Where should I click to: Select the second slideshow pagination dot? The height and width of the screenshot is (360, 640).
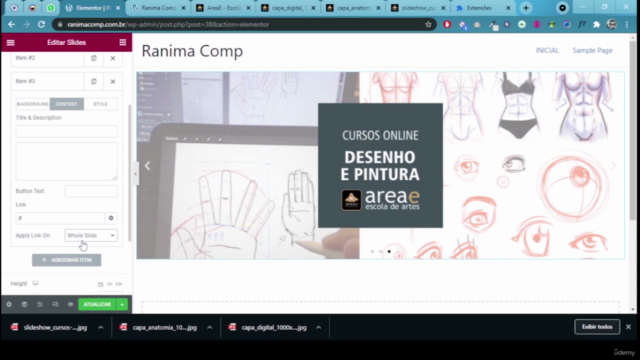click(x=381, y=251)
